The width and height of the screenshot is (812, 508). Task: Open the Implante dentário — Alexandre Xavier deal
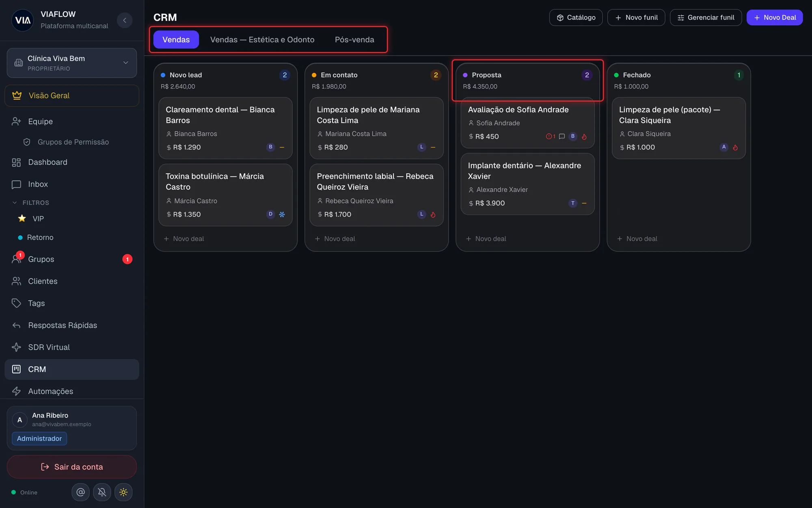(x=527, y=184)
